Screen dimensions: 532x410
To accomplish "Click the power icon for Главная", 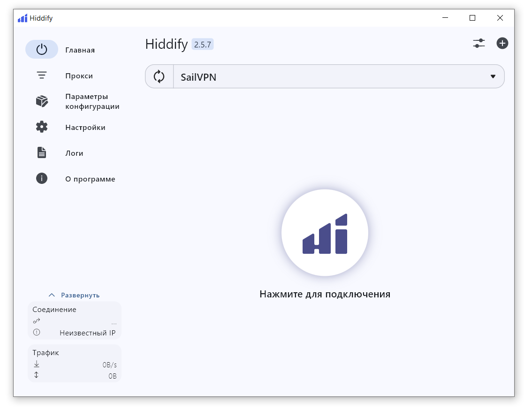I will pos(42,50).
